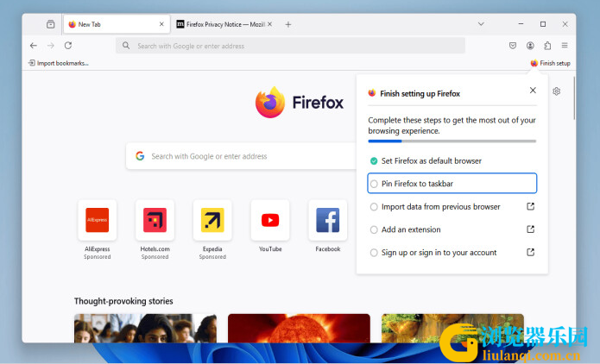The image size is (600, 364).
Task: Click the setup progress bar
Action: (x=452, y=141)
